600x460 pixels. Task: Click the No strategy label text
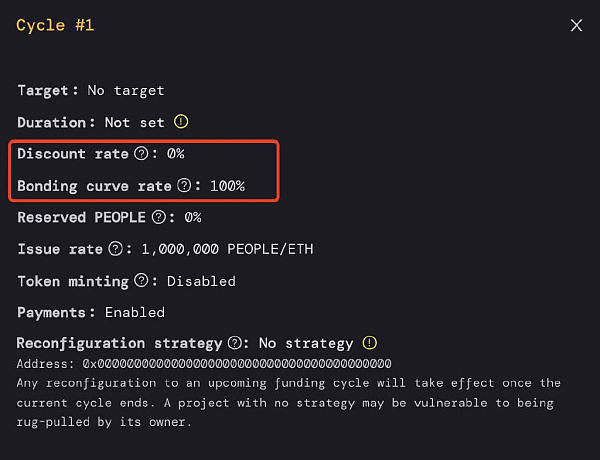pyautogui.click(x=306, y=343)
